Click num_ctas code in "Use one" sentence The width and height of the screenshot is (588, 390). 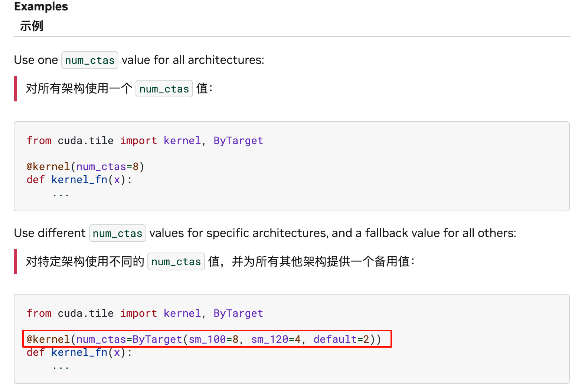point(89,60)
